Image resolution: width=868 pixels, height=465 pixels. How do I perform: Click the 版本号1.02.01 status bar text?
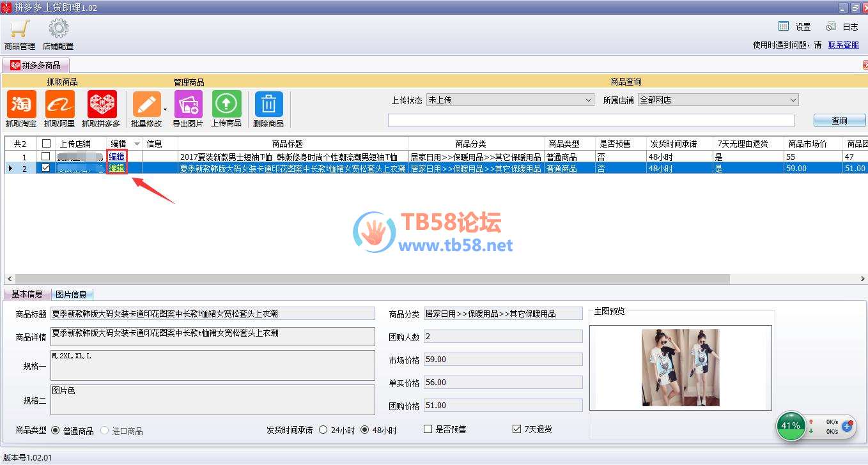click(x=27, y=458)
